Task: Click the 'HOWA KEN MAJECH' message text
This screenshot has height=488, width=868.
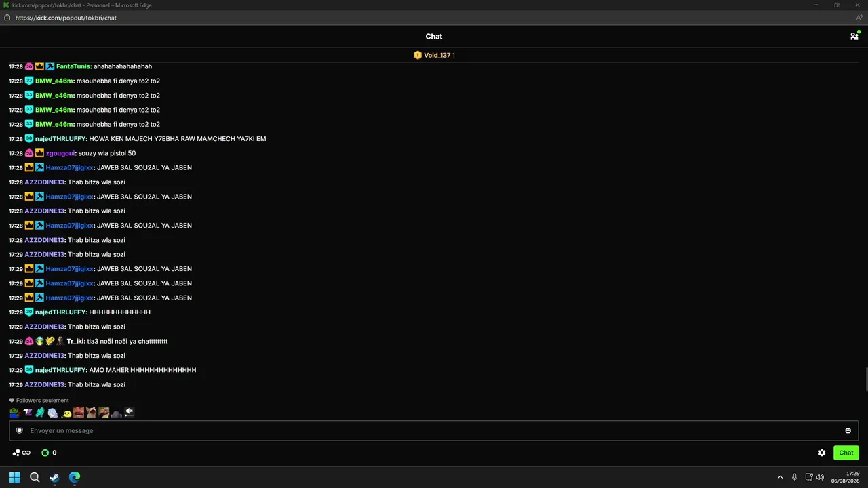Action: tap(178, 139)
